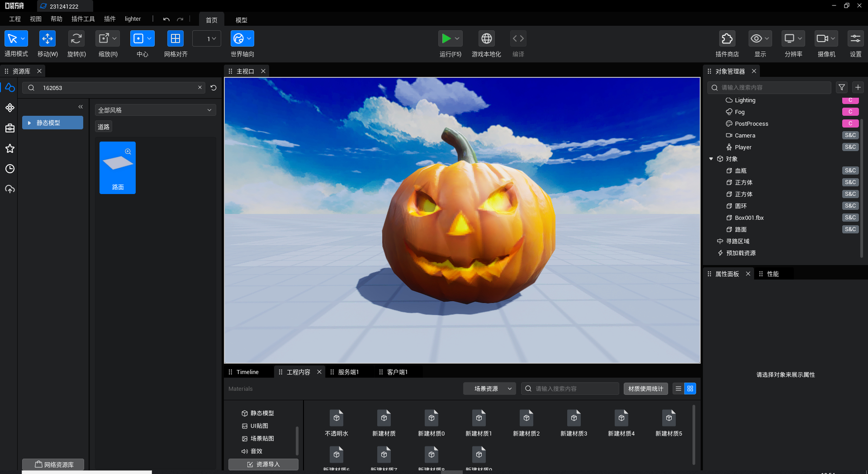
Task: Toggle grid alignment snapping
Action: coord(175,38)
